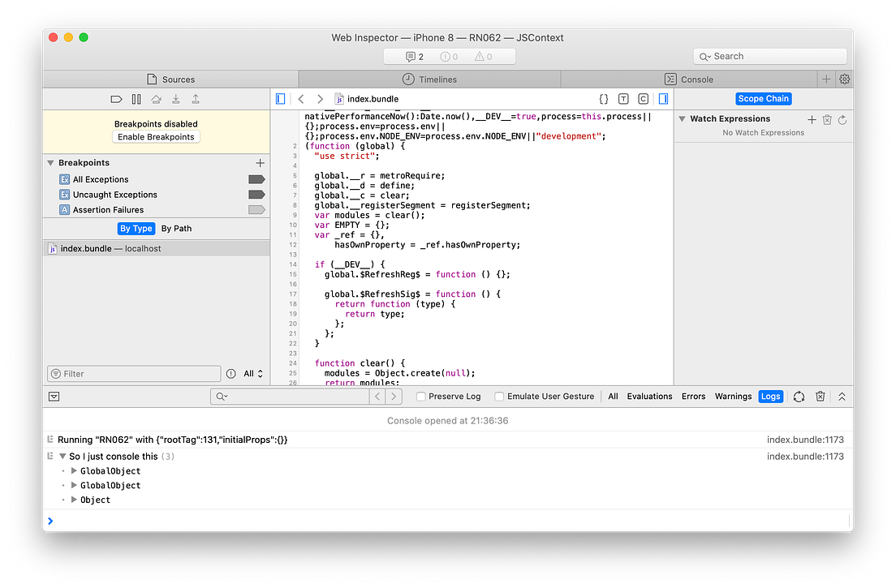
Task: Collapse Breakpoints section
Action: coord(50,163)
